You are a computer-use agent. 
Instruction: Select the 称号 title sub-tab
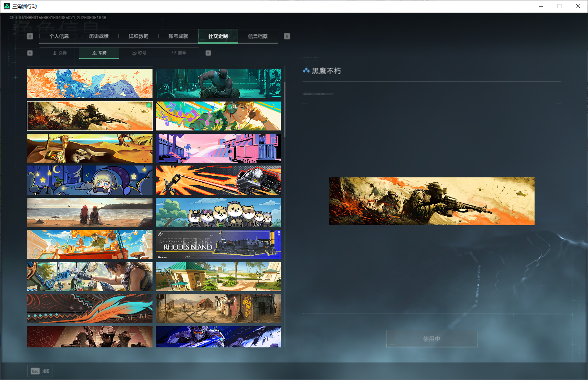[x=139, y=53]
